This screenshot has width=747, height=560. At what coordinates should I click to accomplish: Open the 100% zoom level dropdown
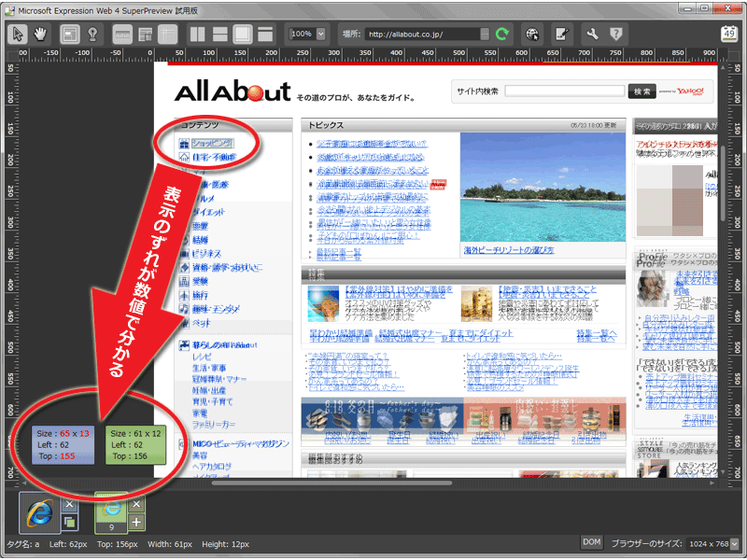320,33
